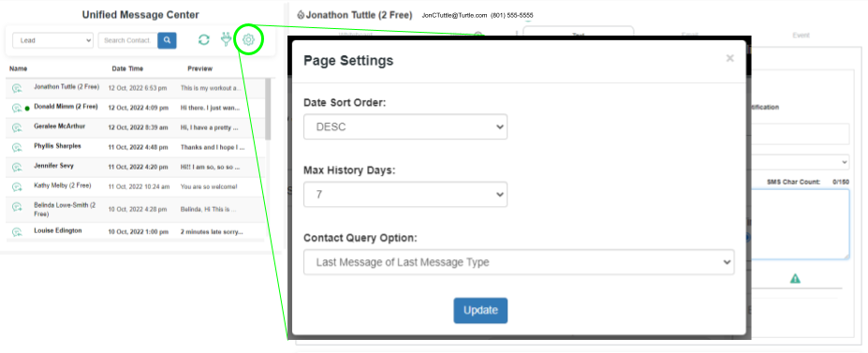Open the Contact Query Option dropdown
This screenshot has height=353, width=868.
click(x=519, y=262)
